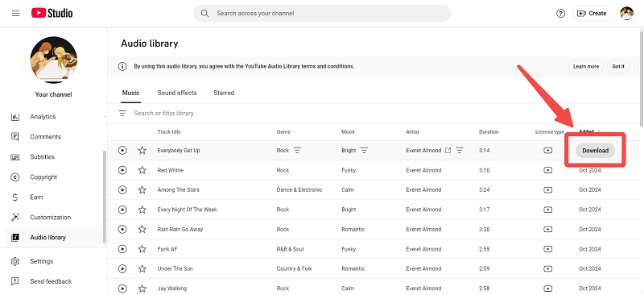
Task: Star the track Under The Sun
Action: click(142, 268)
